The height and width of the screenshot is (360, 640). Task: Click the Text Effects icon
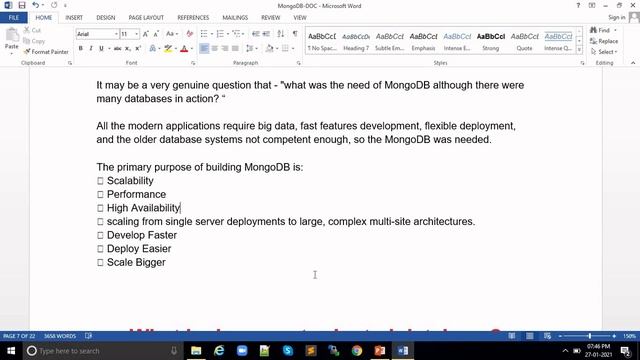pyautogui.click(x=153, y=49)
